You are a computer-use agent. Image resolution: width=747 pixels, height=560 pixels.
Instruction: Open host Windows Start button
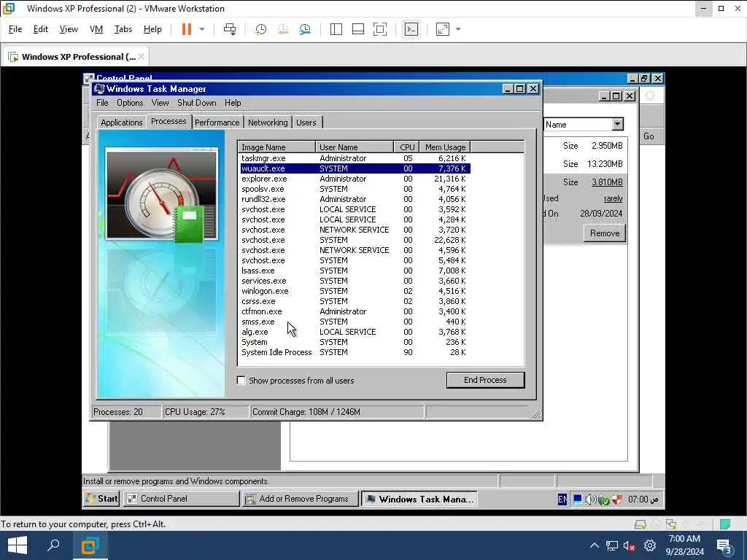(18, 545)
